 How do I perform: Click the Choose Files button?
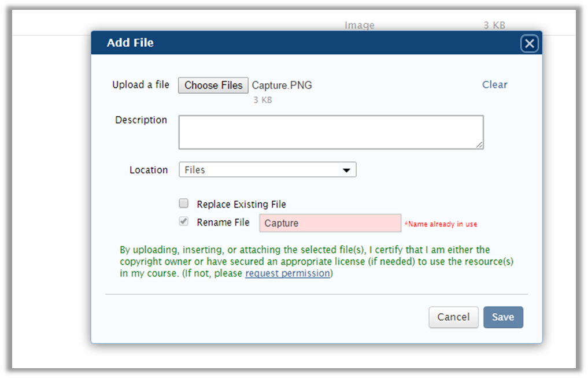click(213, 85)
